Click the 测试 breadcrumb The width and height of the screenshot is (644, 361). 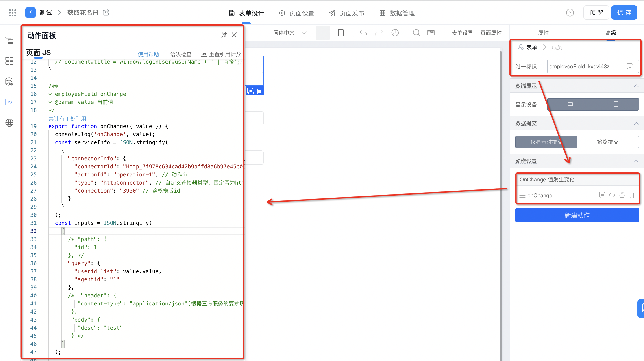pos(46,13)
